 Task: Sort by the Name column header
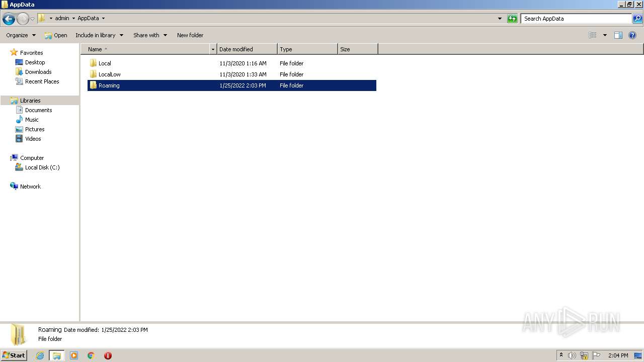point(145,49)
